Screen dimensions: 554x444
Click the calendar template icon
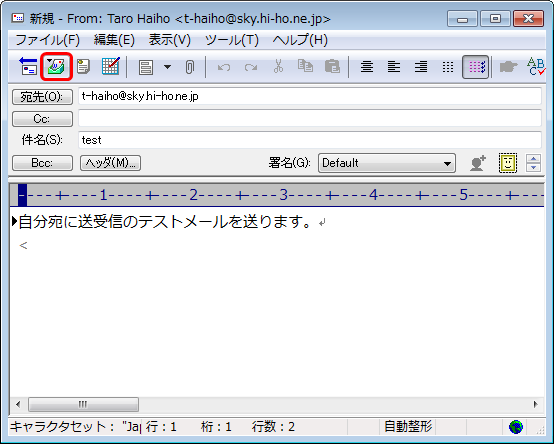[111, 66]
